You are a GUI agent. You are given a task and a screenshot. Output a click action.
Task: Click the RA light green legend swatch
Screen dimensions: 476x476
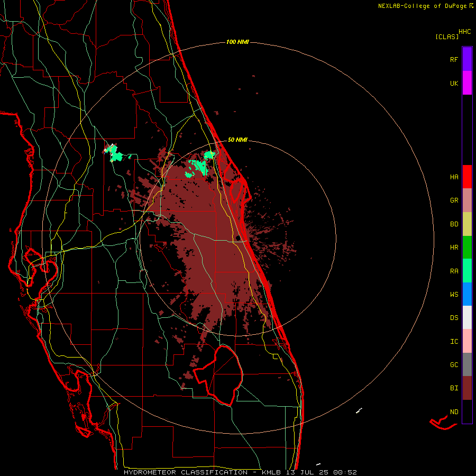click(x=467, y=271)
